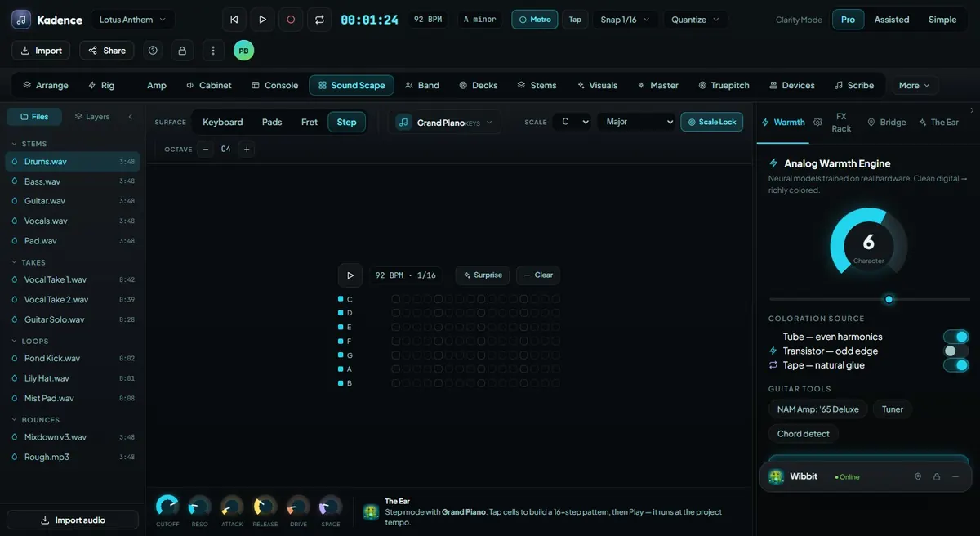The height and width of the screenshot is (536, 980).
Task: Select Pro clarity mode
Action: (x=848, y=20)
